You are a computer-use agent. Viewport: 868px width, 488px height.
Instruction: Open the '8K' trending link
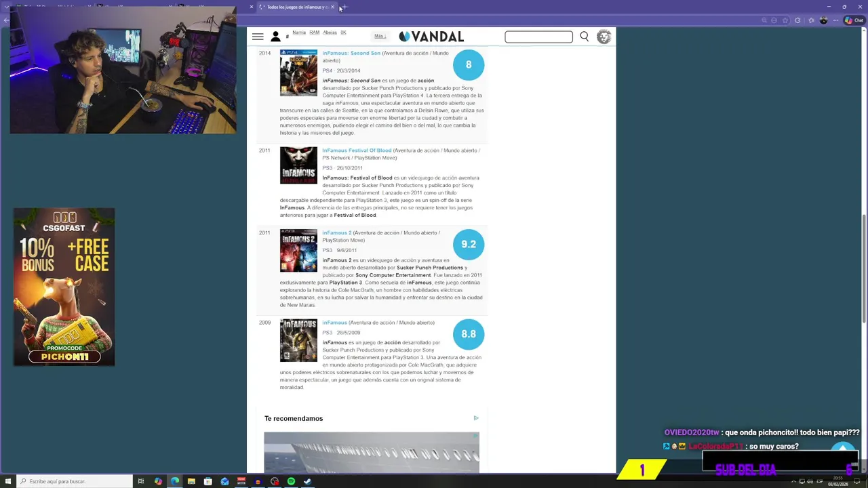pos(343,33)
